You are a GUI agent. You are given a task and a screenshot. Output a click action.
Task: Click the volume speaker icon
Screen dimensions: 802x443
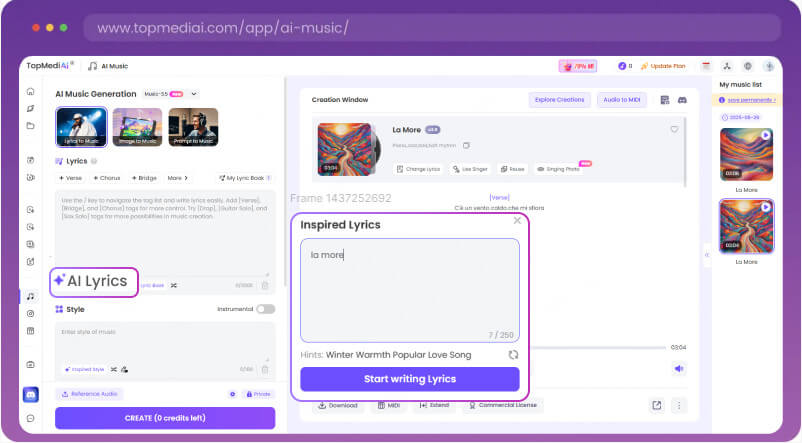(x=679, y=368)
